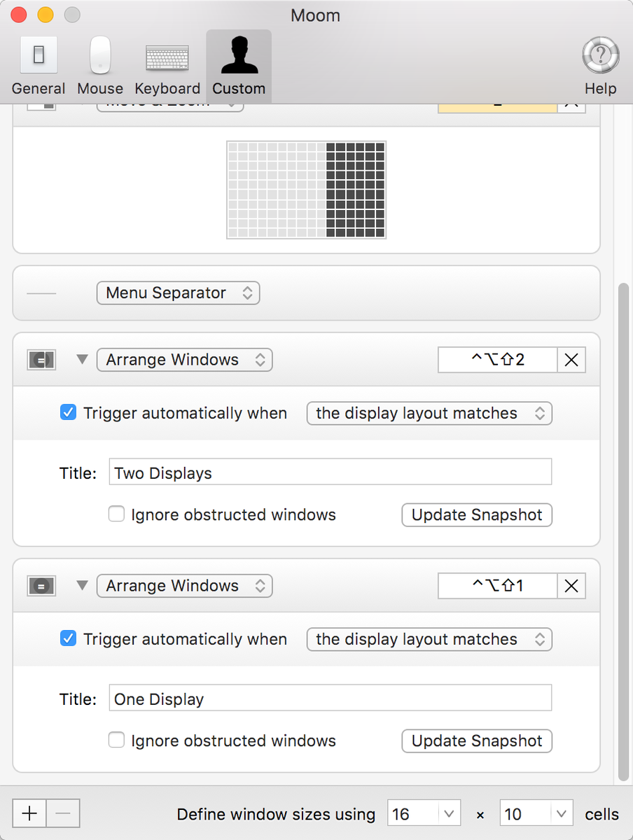Click the Move & Zoom grid preview
633x840 pixels.
pos(306,190)
